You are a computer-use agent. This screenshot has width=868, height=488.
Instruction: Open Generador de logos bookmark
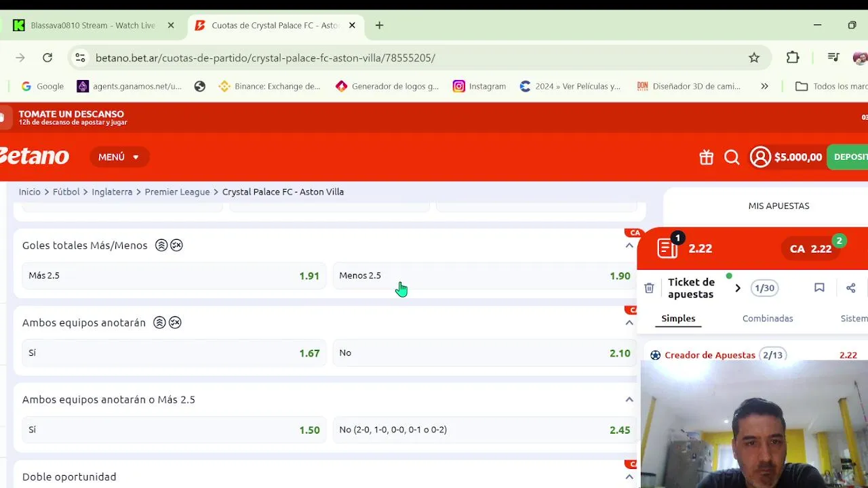[388, 86]
